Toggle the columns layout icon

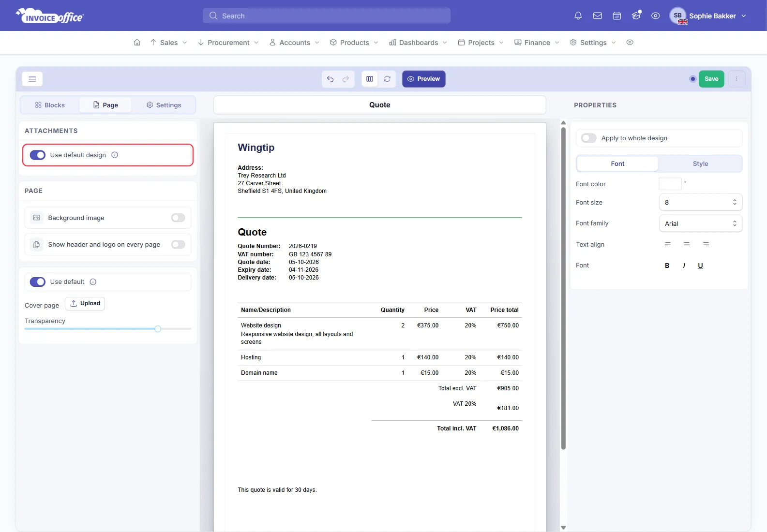(370, 79)
